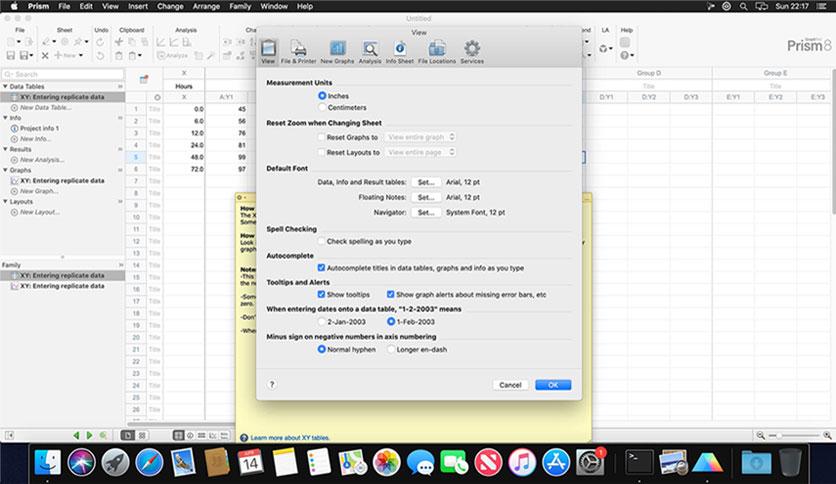
Task: Open Analysis preferences pane
Action: coord(369,52)
